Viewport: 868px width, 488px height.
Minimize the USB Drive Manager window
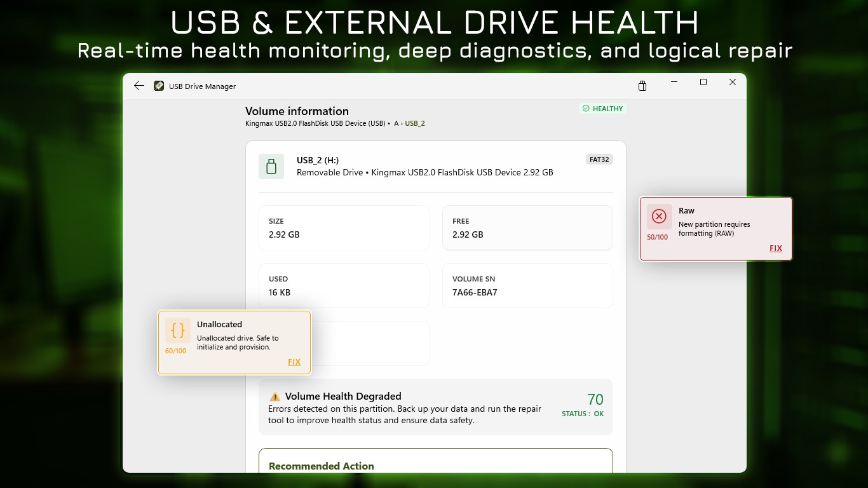(x=674, y=82)
